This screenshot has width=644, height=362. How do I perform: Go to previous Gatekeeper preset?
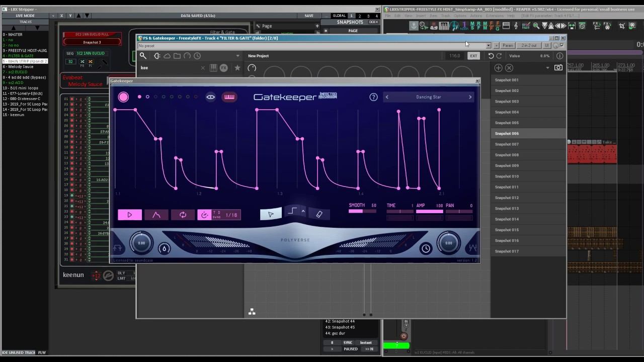click(x=387, y=97)
